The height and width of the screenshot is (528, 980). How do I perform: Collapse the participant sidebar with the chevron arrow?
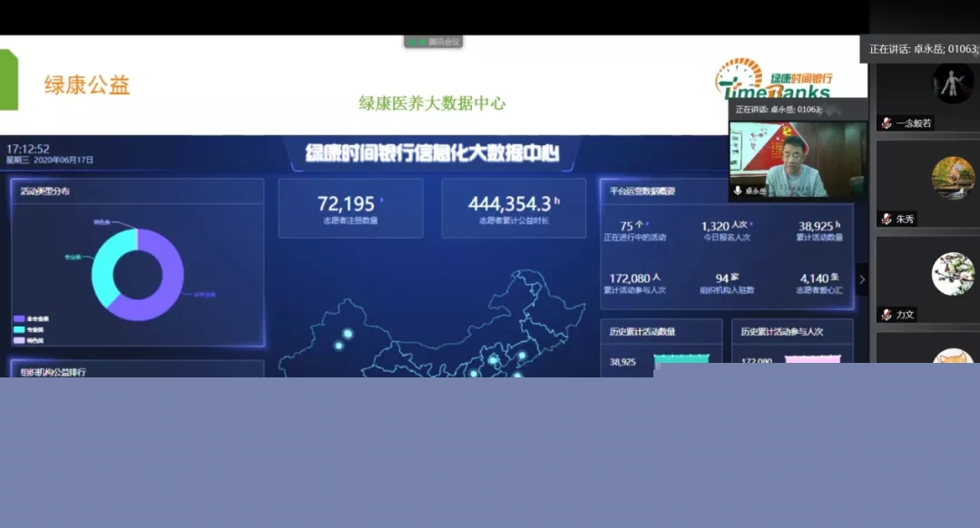pos(862,279)
